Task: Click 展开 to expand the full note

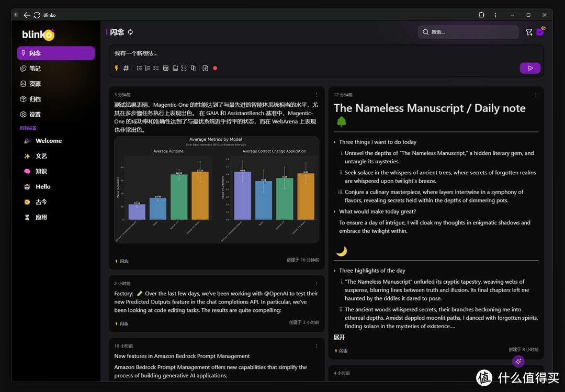Action: 339,338
